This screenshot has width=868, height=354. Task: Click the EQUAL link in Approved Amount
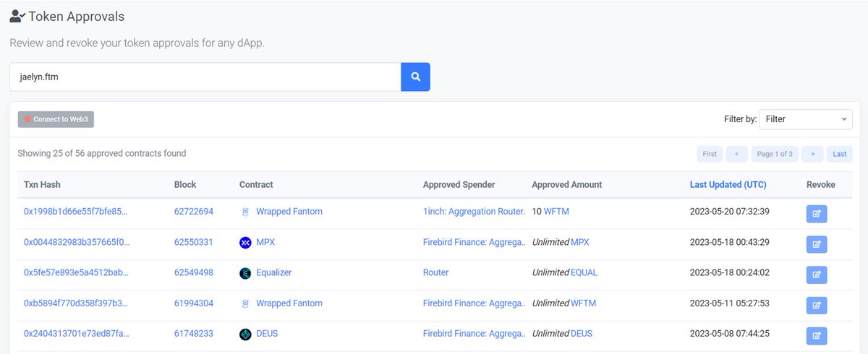(x=584, y=272)
